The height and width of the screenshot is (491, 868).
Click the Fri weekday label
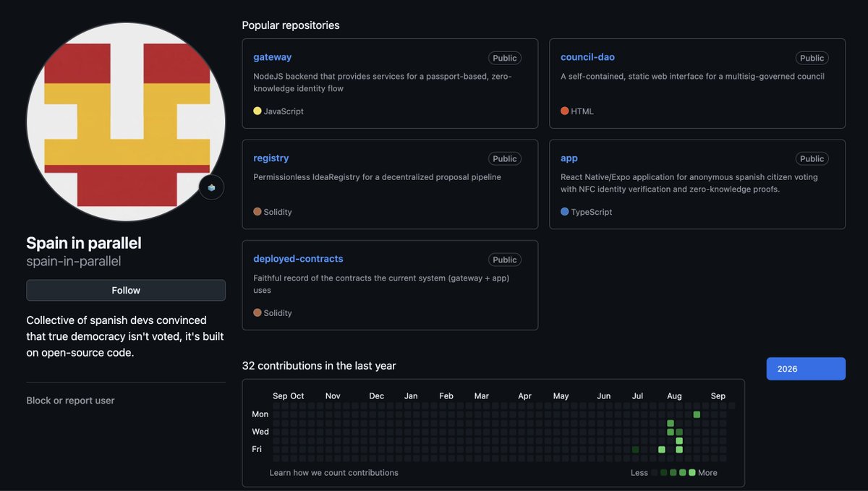[257, 449]
